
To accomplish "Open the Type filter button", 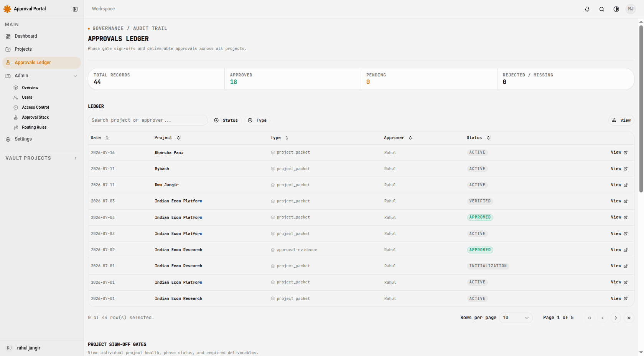I will [257, 120].
